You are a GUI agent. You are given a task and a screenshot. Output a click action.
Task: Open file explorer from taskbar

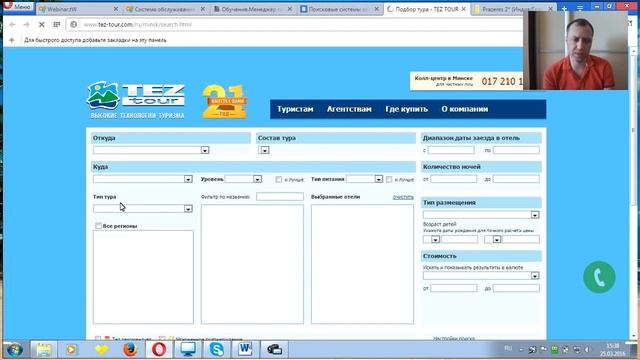coord(44,350)
